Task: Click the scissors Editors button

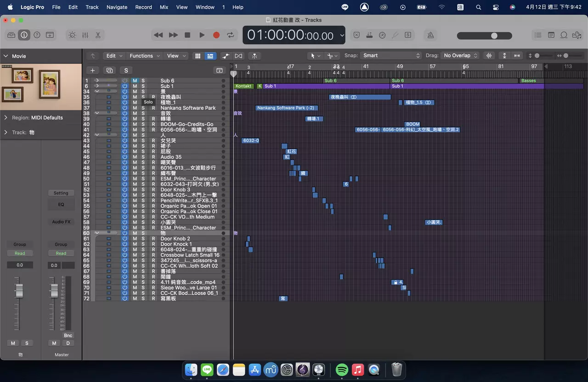Action: [x=98, y=35]
